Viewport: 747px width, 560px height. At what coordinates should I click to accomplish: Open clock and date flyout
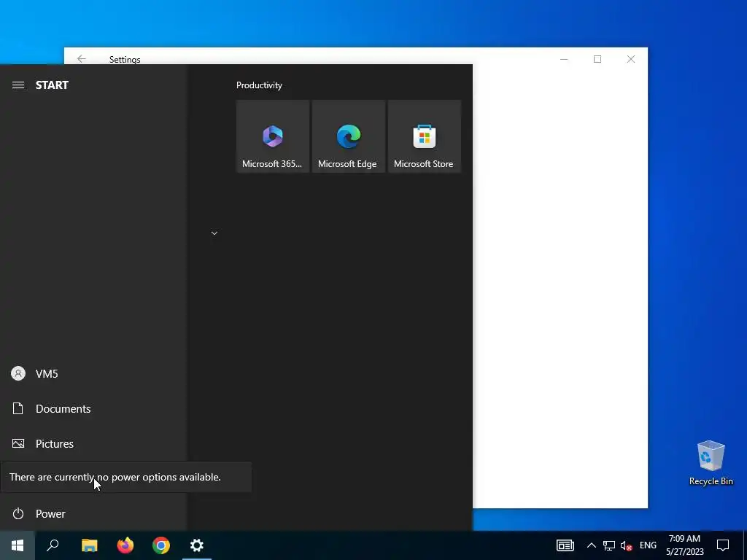click(684, 545)
